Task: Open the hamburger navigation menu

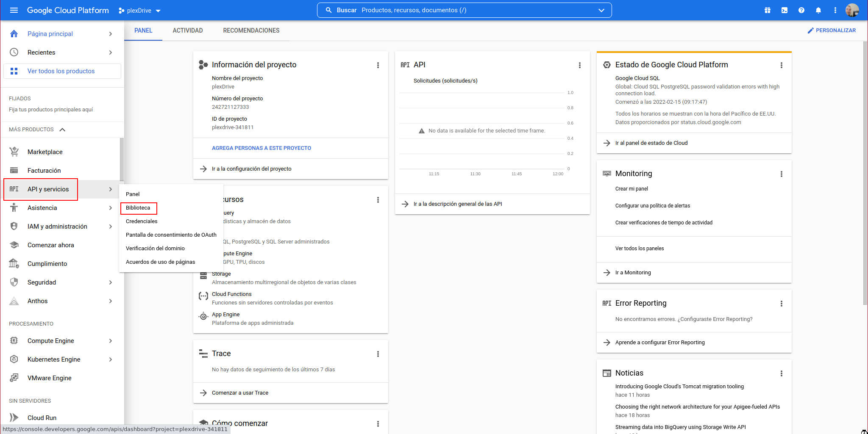Action: [14, 10]
